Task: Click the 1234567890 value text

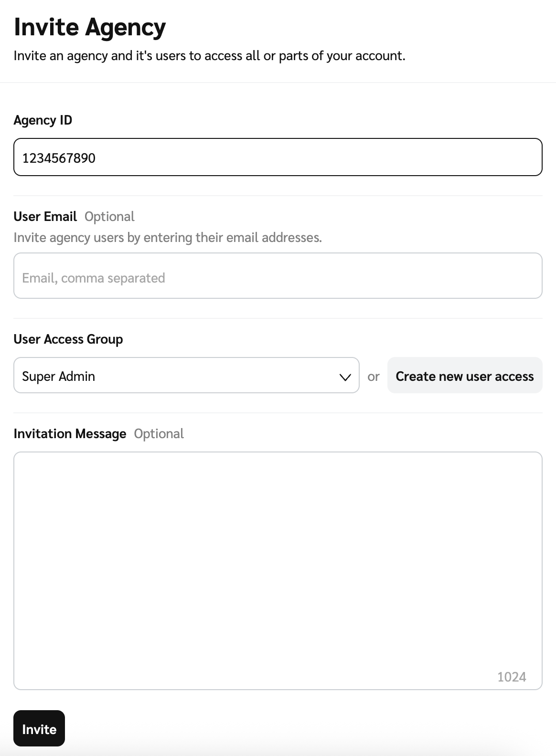Action: [59, 158]
